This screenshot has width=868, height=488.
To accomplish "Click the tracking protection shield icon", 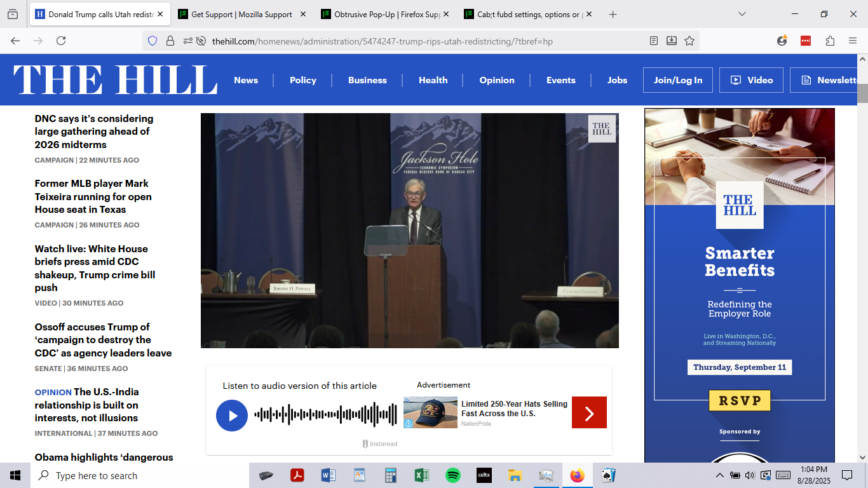I will point(153,41).
